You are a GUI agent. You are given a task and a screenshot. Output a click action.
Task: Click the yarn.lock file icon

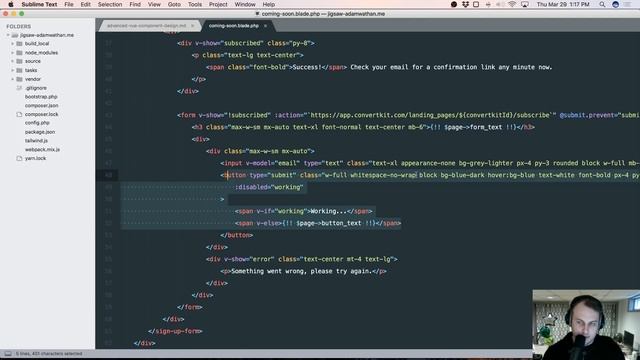[x=19, y=158]
